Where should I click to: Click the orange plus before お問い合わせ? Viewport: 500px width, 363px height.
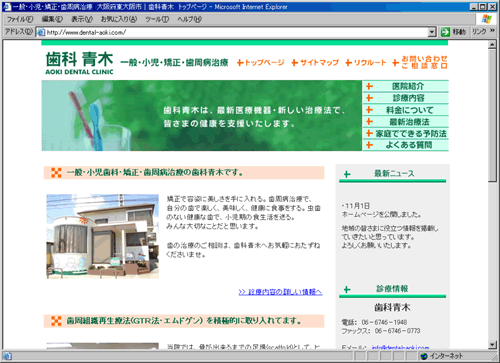pyautogui.click(x=396, y=62)
